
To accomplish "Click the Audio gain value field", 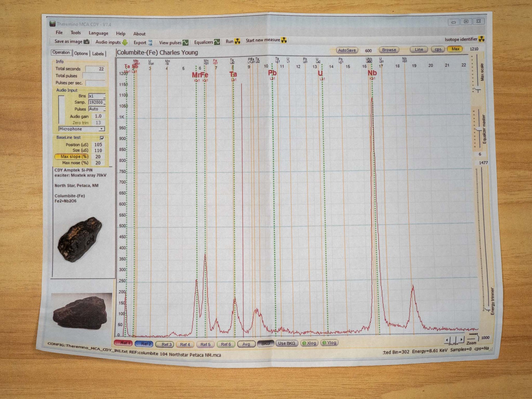I will tap(98, 116).
